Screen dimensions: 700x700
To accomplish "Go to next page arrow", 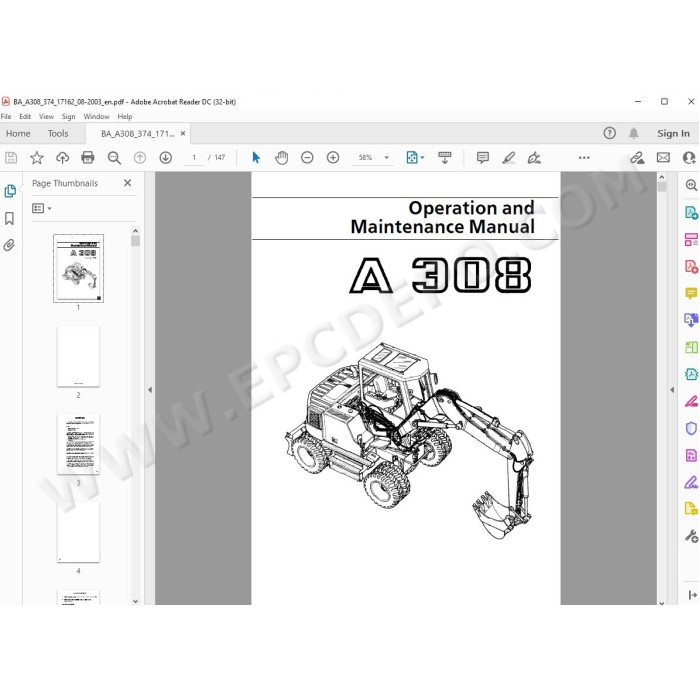I will 166,158.
